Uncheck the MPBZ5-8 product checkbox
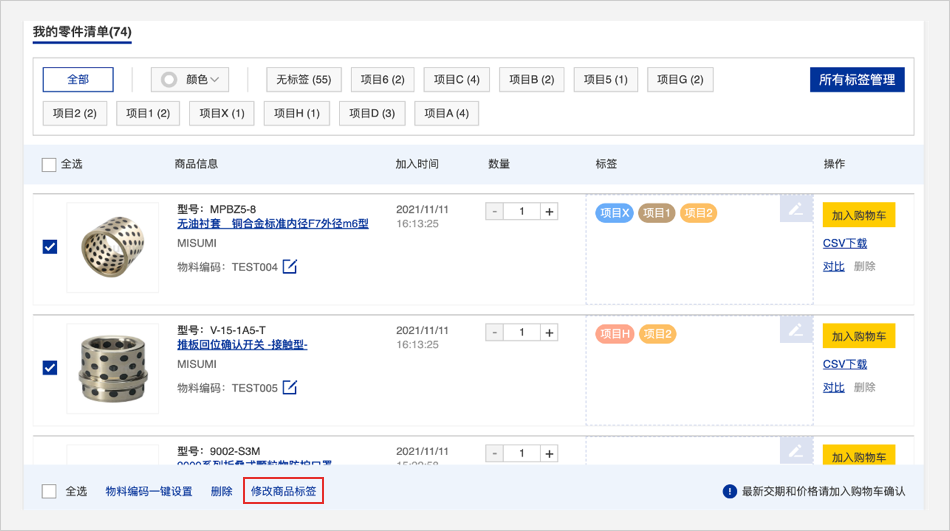 (x=50, y=247)
